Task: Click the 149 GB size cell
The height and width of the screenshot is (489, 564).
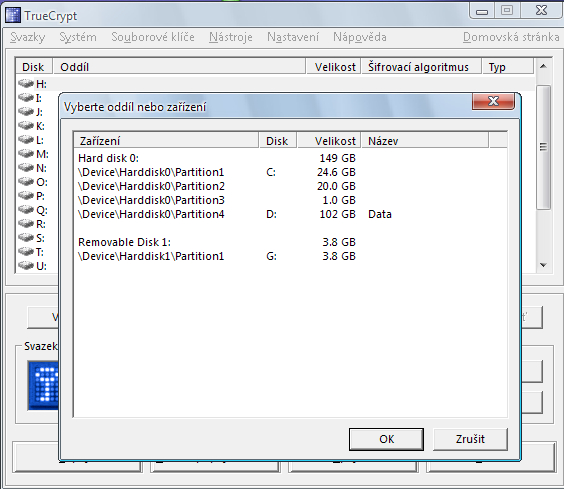Action: point(337,158)
